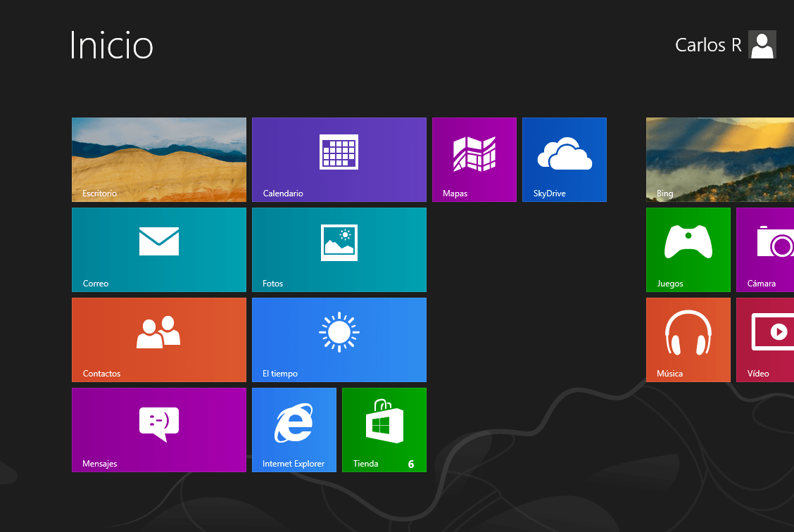The image size is (794, 532).
Task: Click the SkyDrive tile label
Action: pyautogui.click(x=550, y=194)
